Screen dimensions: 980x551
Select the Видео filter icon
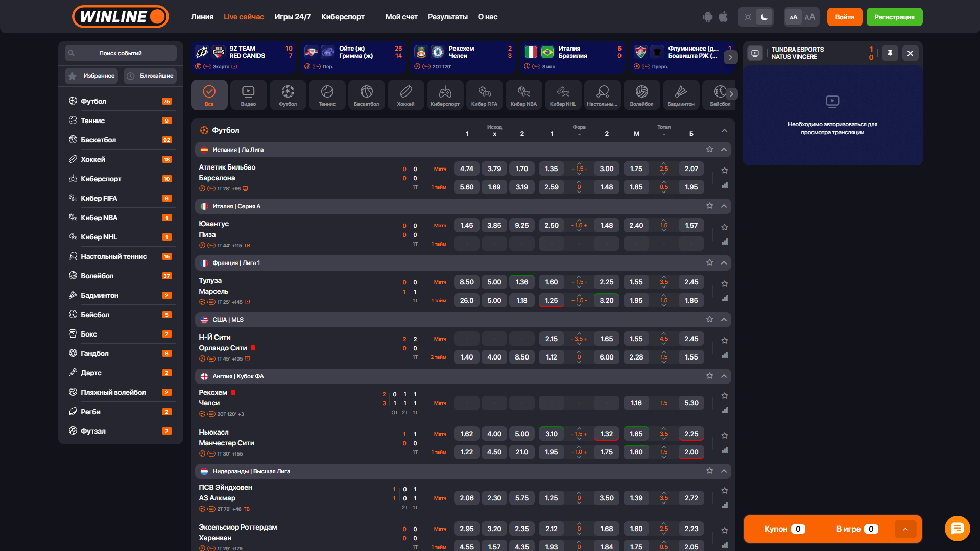248,95
